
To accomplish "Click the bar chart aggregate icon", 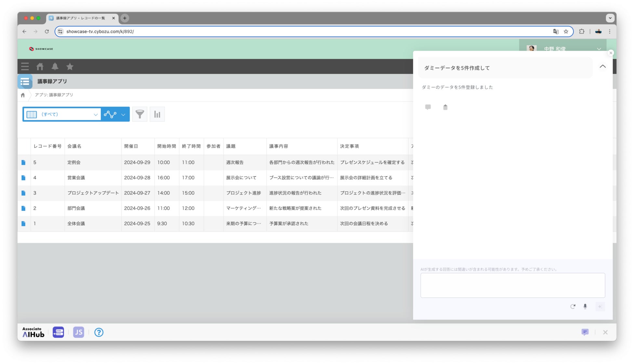I will pos(157,114).
